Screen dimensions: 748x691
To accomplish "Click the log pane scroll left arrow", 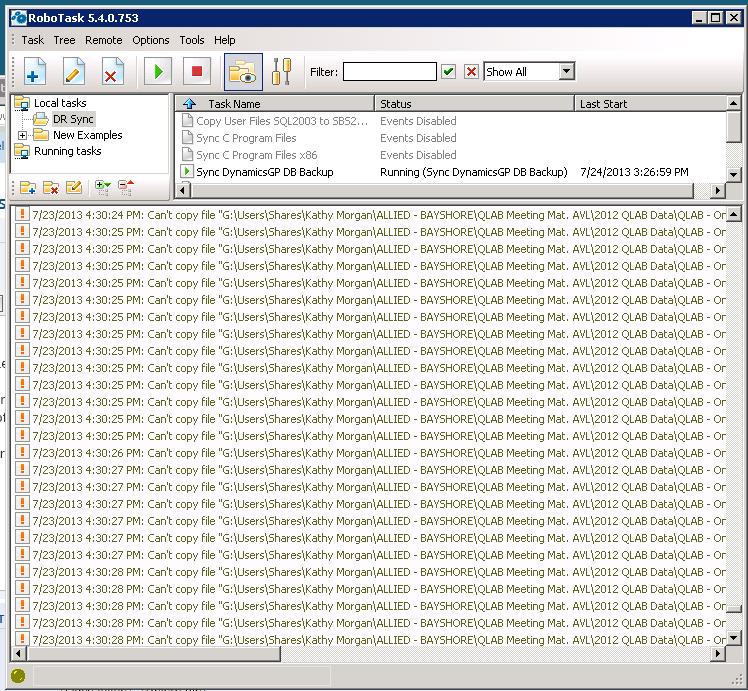I will [19, 653].
